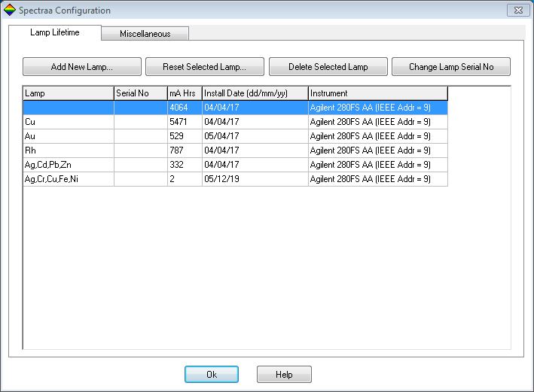Screen dimensions: 534x392
Task: Sort by mA Hrs column header
Action: 184,93
